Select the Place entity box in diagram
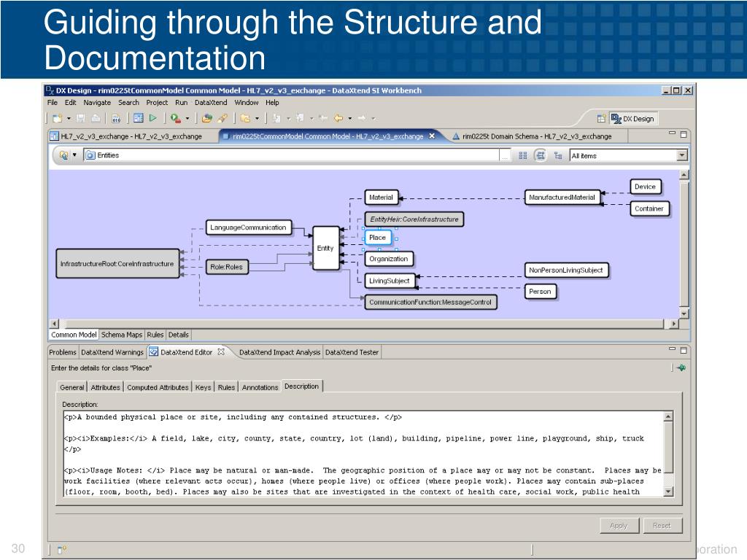Viewport: 747px width, 560px height. click(377, 238)
